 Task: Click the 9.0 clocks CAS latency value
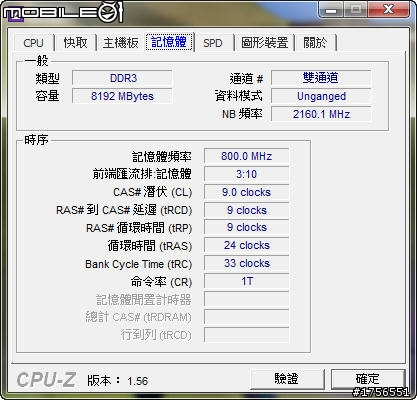[246, 192]
